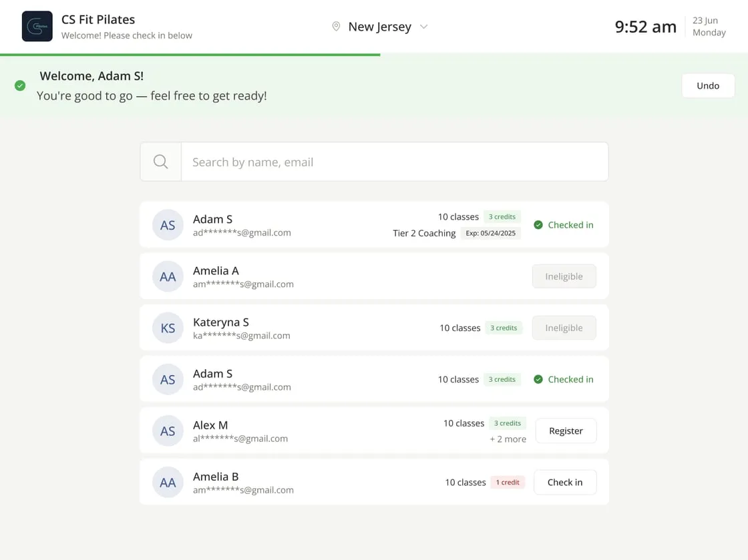Expand the New Jersey location chevron
This screenshot has width=748, height=560.
coord(423,27)
